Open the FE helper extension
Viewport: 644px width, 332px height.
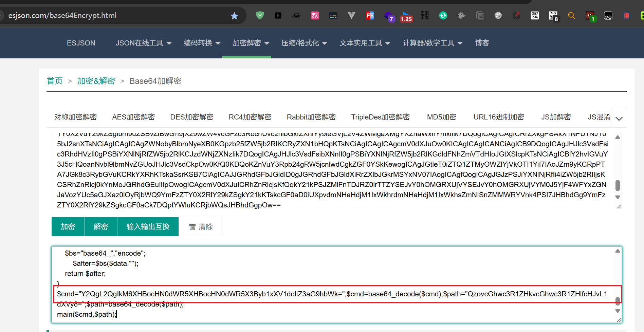(370, 15)
